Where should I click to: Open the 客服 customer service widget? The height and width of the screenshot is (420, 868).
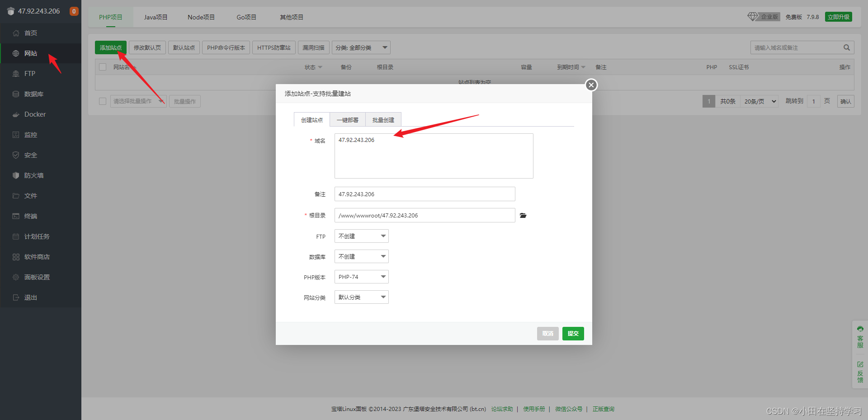[x=860, y=337]
